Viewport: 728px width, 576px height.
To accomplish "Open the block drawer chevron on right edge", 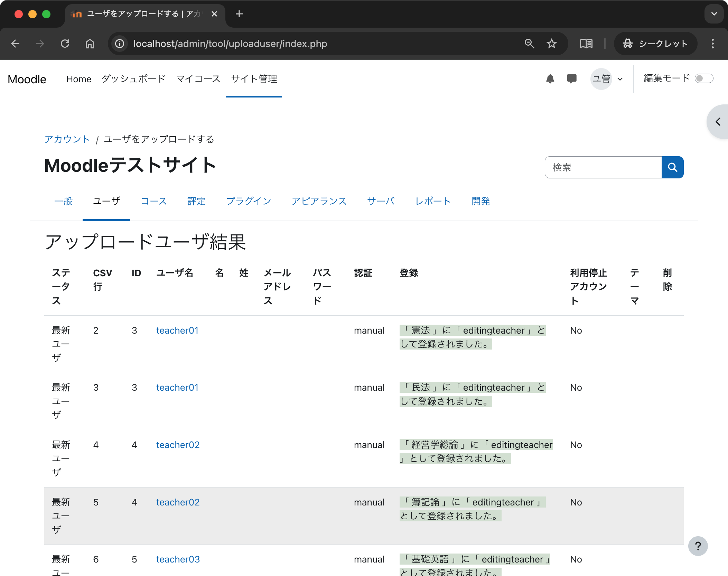I will 718,122.
